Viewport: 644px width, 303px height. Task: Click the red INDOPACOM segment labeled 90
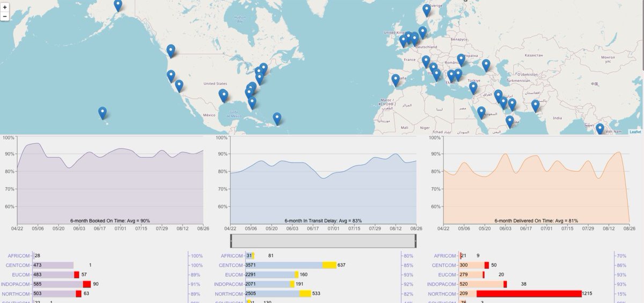coord(87,284)
